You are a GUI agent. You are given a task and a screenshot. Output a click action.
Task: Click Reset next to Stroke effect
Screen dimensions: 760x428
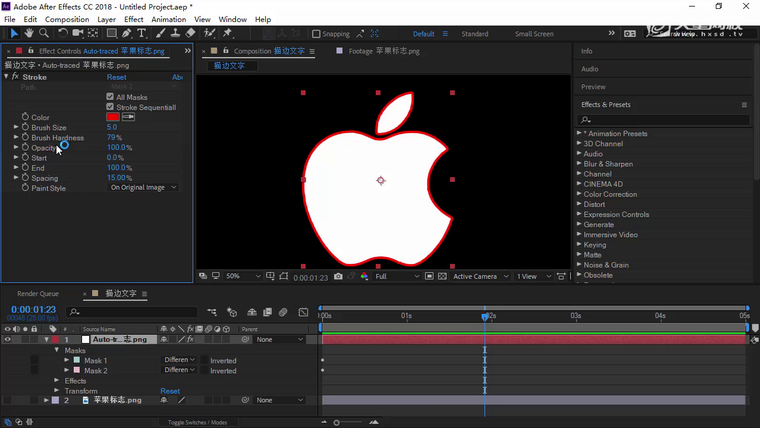pyautogui.click(x=116, y=77)
